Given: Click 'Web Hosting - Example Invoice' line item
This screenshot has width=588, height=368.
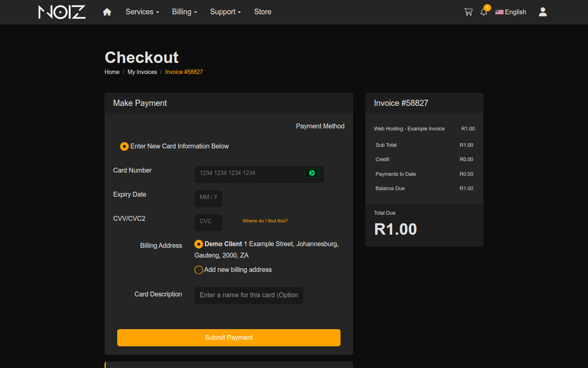Looking at the screenshot, I should (x=409, y=129).
